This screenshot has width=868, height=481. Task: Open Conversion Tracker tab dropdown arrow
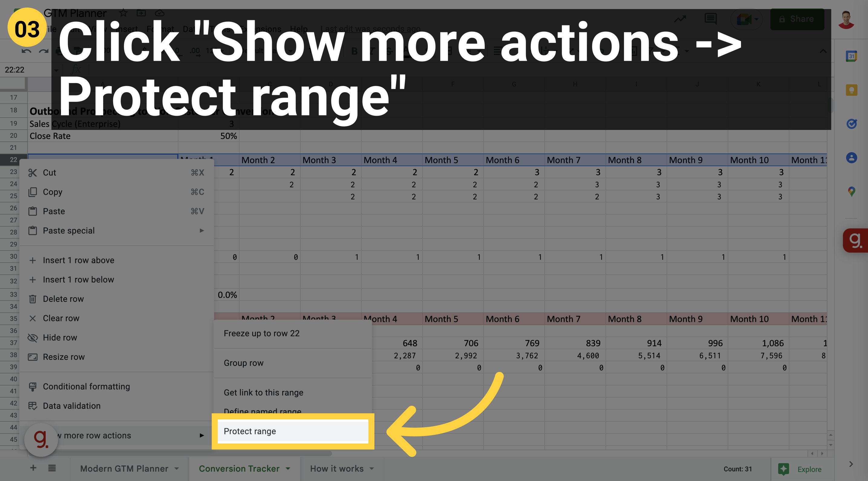click(288, 469)
